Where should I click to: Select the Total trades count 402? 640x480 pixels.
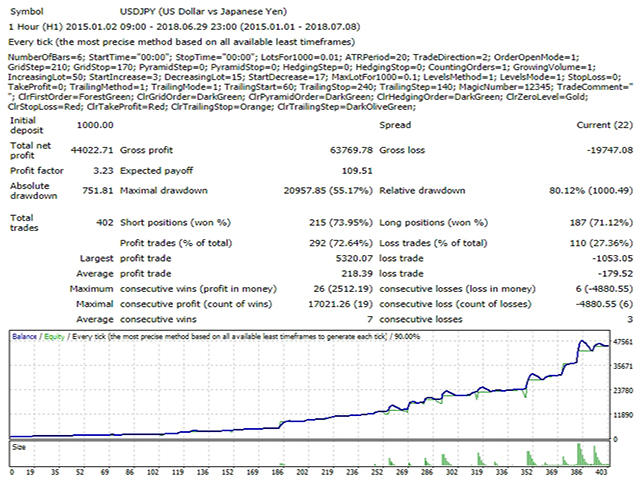click(x=104, y=222)
